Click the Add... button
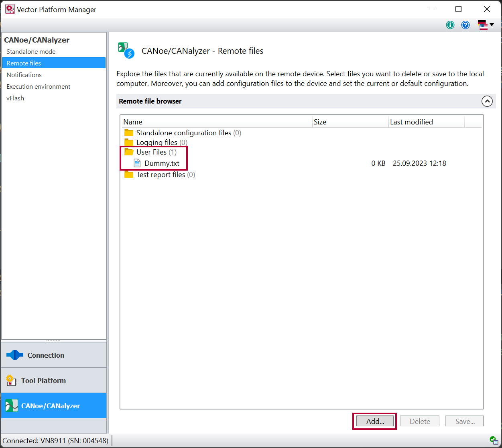Image resolution: width=502 pixels, height=448 pixels. pyautogui.click(x=375, y=421)
